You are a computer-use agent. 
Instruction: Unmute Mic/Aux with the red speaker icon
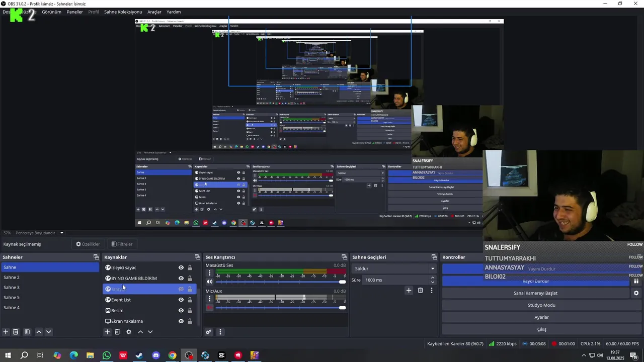210,308
